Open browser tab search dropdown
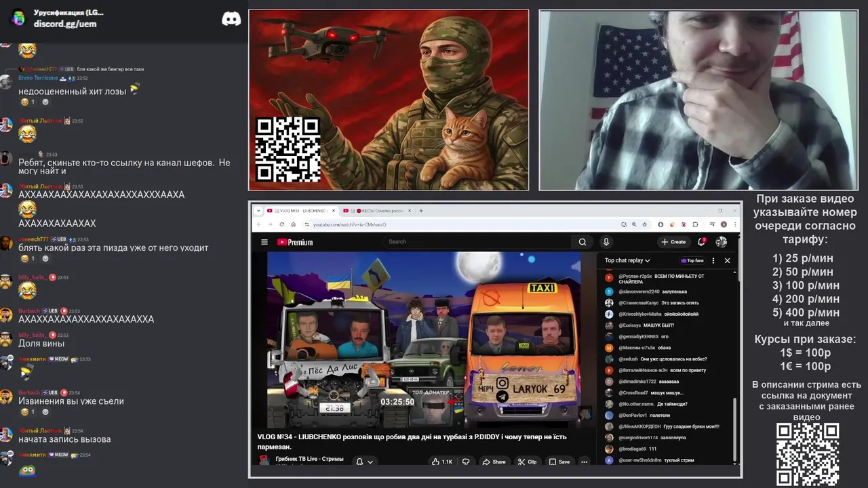The image size is (868, 488). point(258,211)
